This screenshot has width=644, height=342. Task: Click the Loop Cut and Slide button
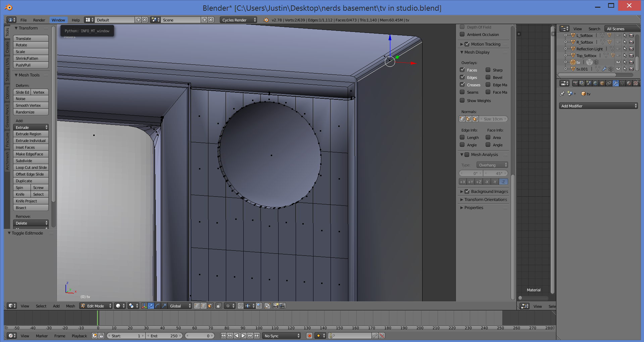point(31,167)
